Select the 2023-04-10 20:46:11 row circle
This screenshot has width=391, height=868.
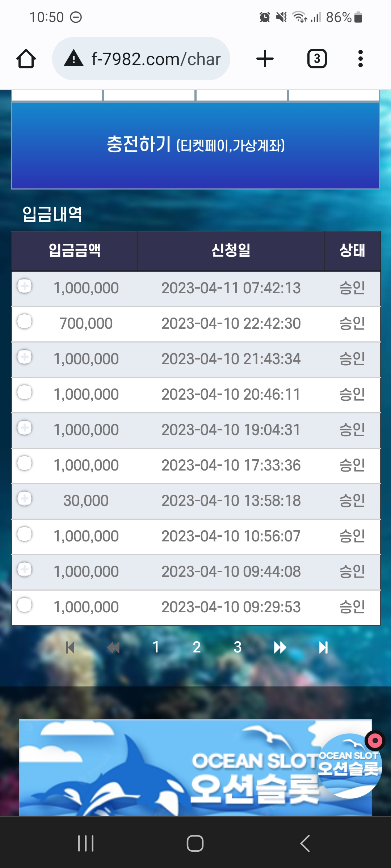pos(25,392)
